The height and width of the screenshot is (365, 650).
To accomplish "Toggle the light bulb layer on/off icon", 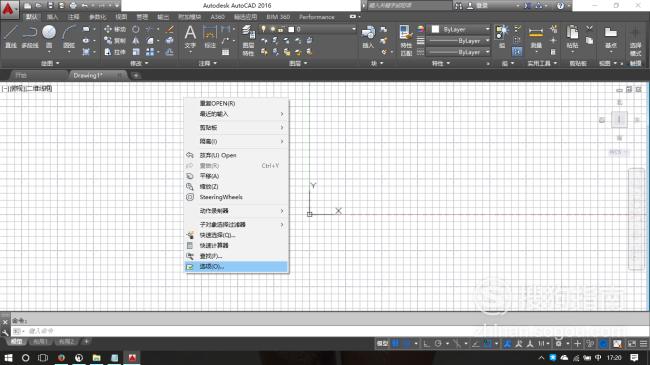I will (x=263, y=29).
